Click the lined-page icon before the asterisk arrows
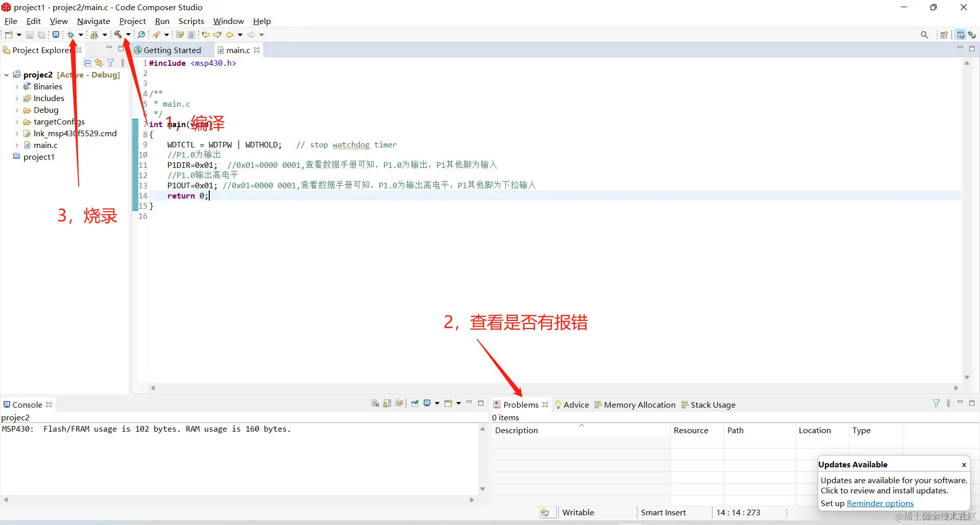980x525 pixels. (x=191, y=35)
